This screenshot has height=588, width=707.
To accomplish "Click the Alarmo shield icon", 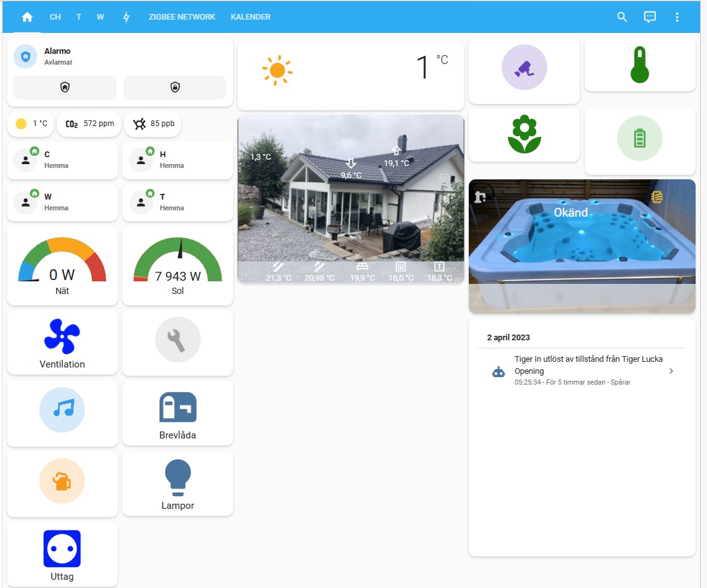I will pyautogui.click(x=25, y=56).
